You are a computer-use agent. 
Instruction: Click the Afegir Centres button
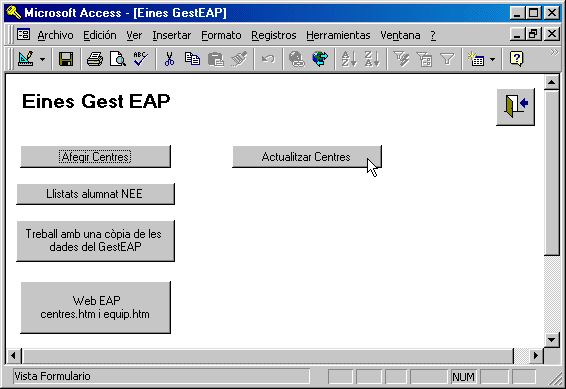pos(95,157)
